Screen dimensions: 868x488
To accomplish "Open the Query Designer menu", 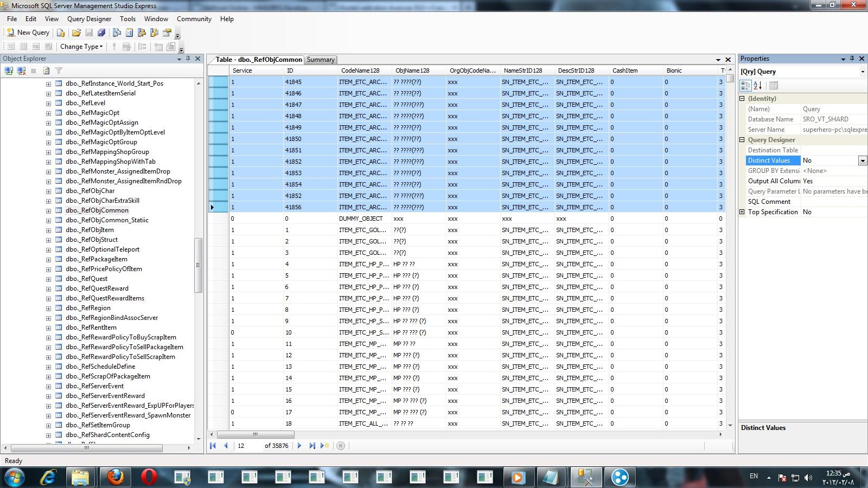I will click(x=89, y=19).
